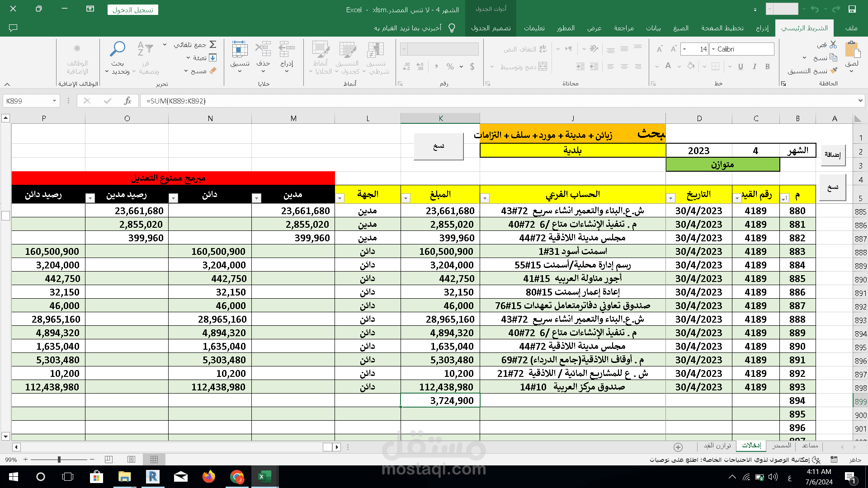Open the Name Box dropdown arrow

pyautogui.click(x=54, y=101)
